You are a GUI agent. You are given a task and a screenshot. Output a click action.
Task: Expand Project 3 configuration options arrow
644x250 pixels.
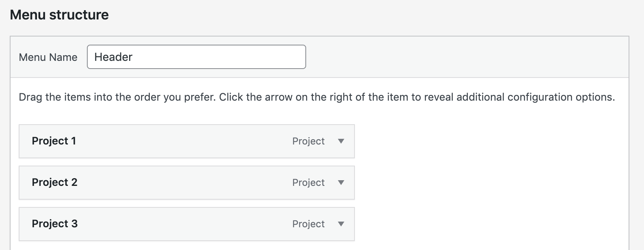click(x=341, y=224)
